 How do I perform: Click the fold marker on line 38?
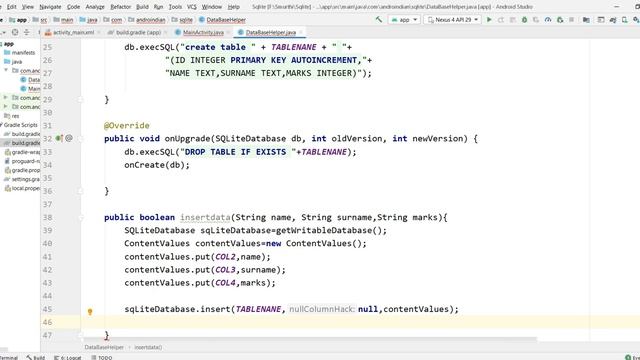(81, 218)
